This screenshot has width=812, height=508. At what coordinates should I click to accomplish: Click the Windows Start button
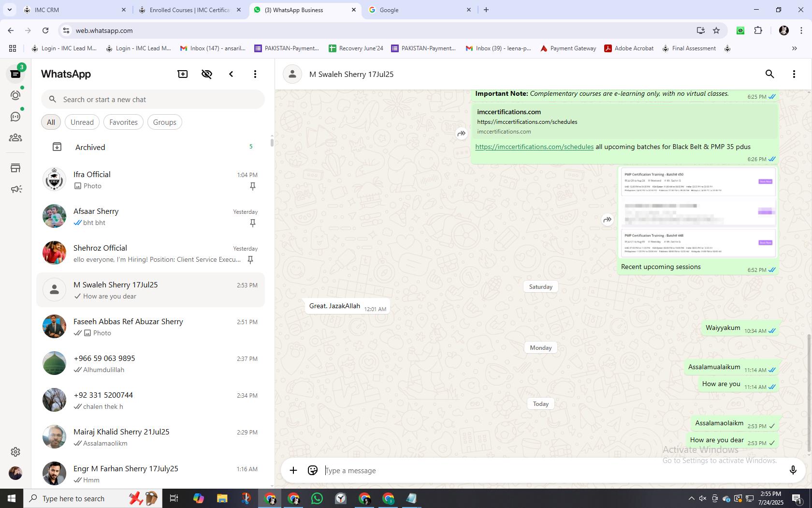pyautogui.click(x=12, y=498)
